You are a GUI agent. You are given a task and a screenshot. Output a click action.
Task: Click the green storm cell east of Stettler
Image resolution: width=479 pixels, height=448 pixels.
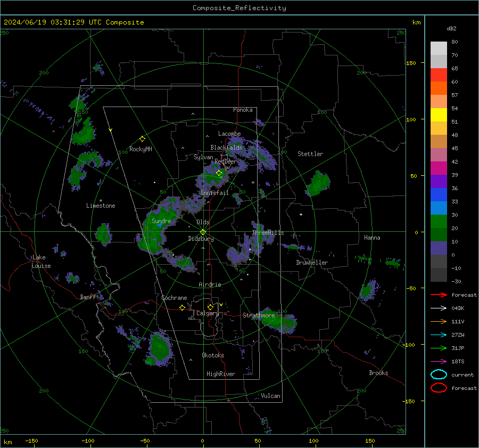318,183
